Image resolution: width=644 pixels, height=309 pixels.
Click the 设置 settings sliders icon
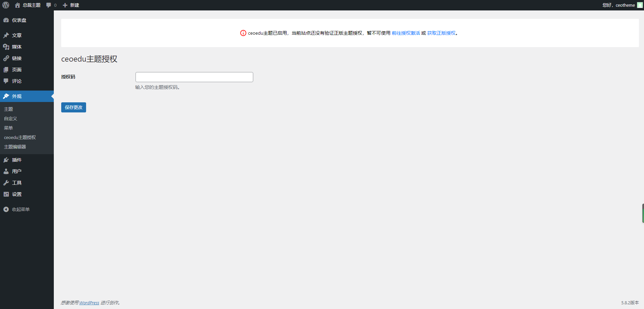point(6,194)
